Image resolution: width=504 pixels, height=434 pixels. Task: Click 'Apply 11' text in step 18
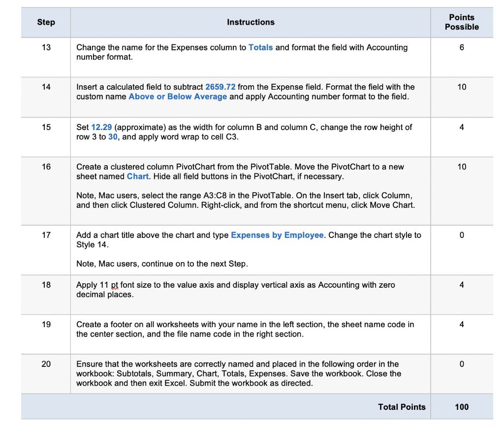[92, 285]
